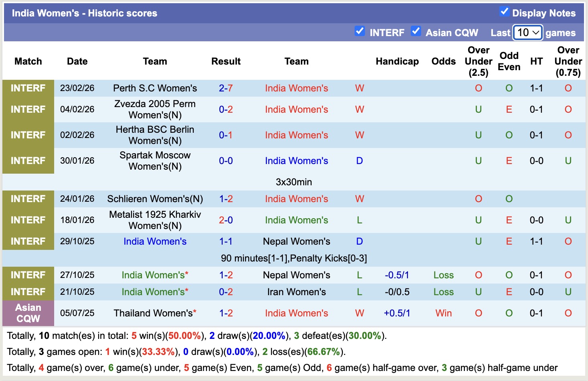Click Perth S.C Women's team name
The image size is (588, 381).
pos(155,88)
